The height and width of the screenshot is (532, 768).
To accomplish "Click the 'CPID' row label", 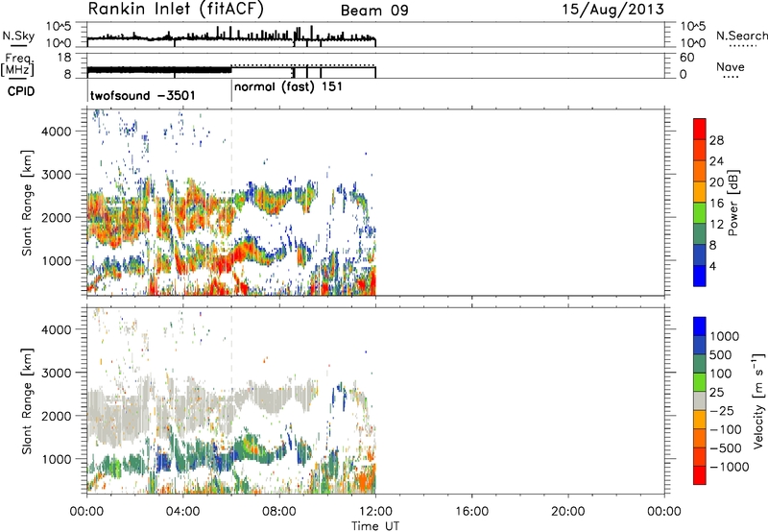I will coord(21,91).
